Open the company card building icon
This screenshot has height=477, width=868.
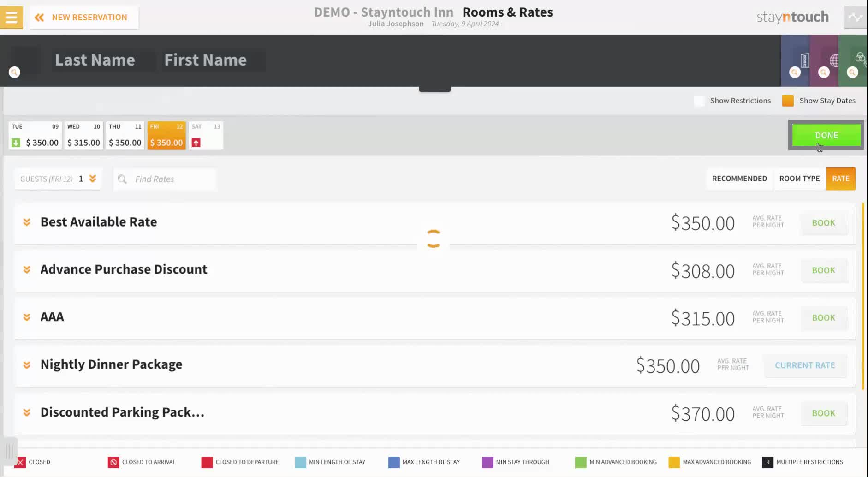pyautogui.click(x=804, y=60)
